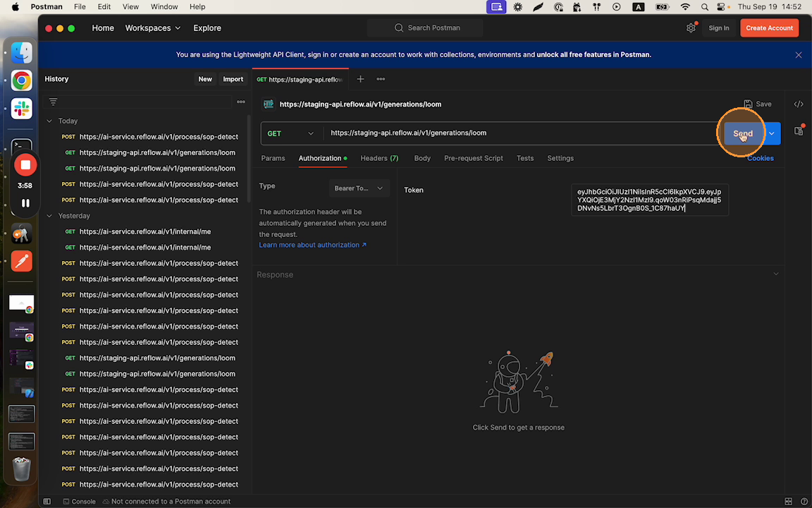Switch to the Headers (7) tab
Viewport: 812px width, 508px height.
tap(380, 158)
